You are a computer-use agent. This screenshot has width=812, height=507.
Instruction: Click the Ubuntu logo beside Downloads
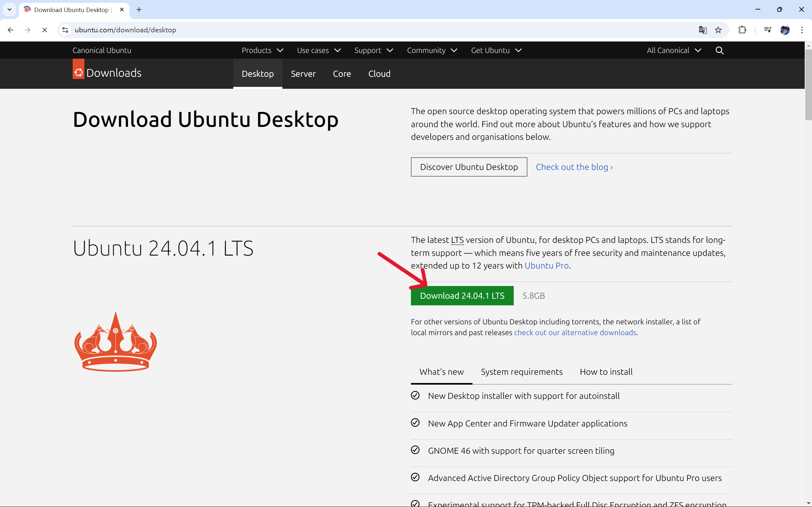[x=78, y=69]
